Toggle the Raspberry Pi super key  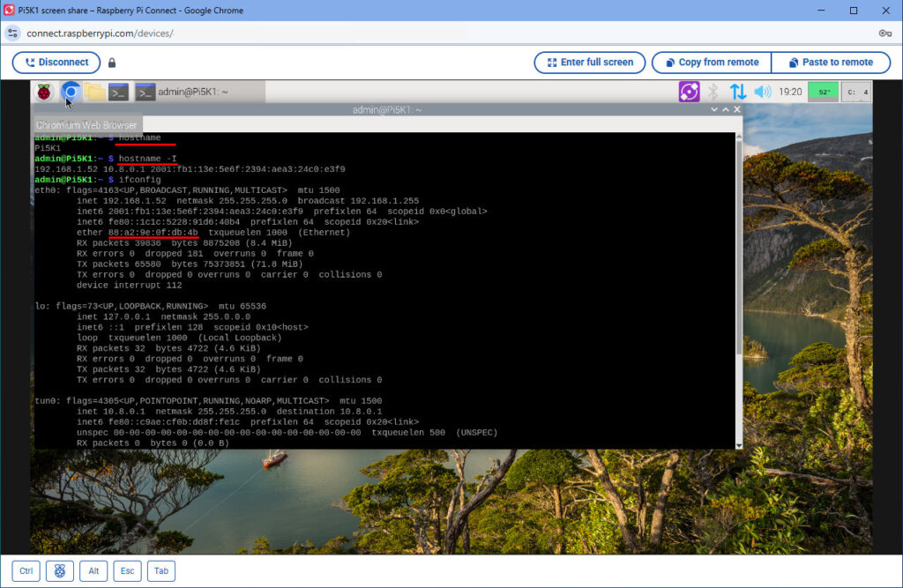pos(60,570)
